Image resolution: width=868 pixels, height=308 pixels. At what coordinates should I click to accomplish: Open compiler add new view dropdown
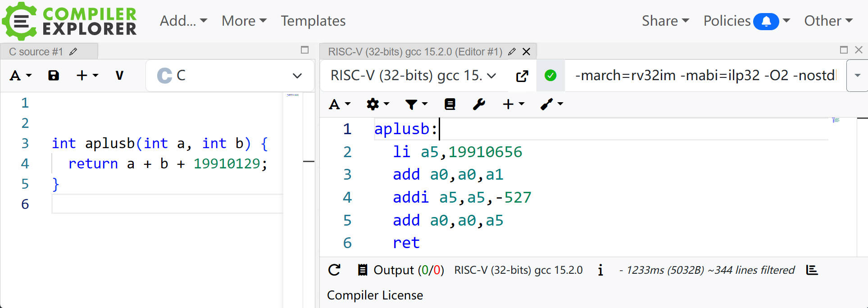tap(514, 104)
